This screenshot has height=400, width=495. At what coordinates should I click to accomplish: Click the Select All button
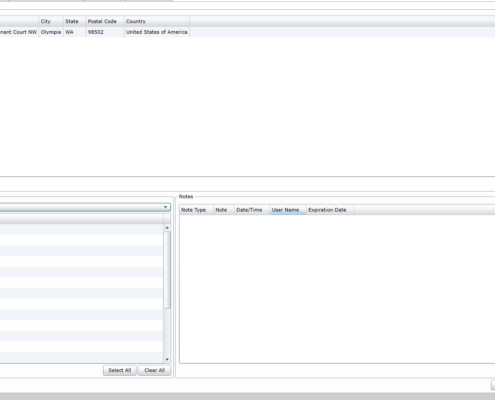(120, 370)
